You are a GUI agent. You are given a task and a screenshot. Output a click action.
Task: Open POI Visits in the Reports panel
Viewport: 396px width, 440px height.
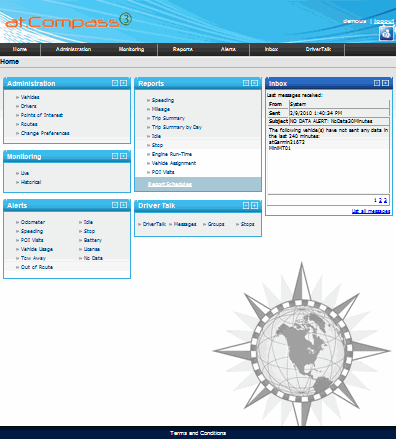click(x=163, y=172)
